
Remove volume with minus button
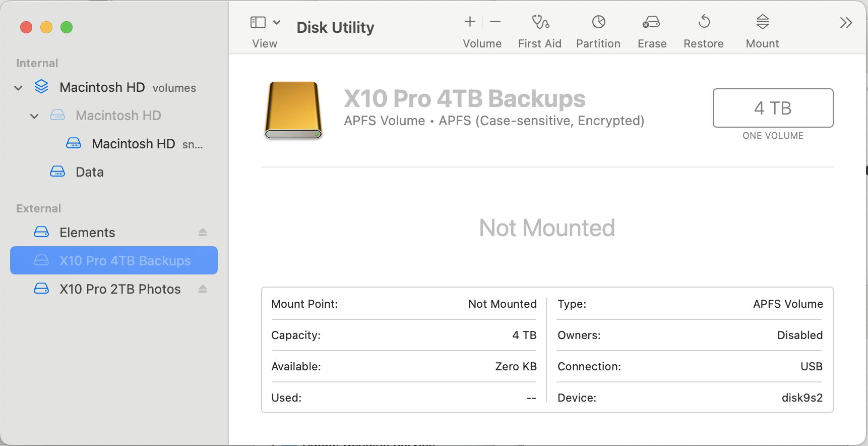[495, 22]
